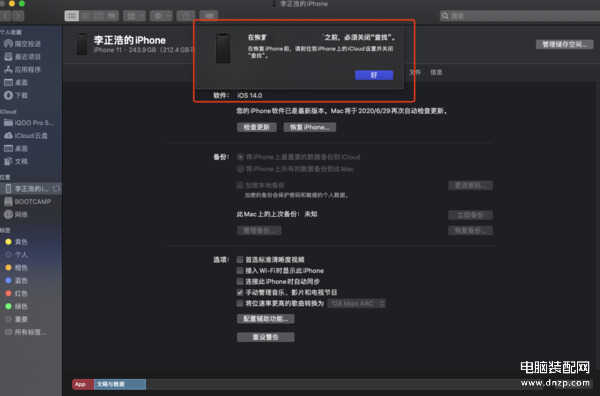Switch to icon view in the toolbar
The image size is (600, 396).
[x=72, y=16]
